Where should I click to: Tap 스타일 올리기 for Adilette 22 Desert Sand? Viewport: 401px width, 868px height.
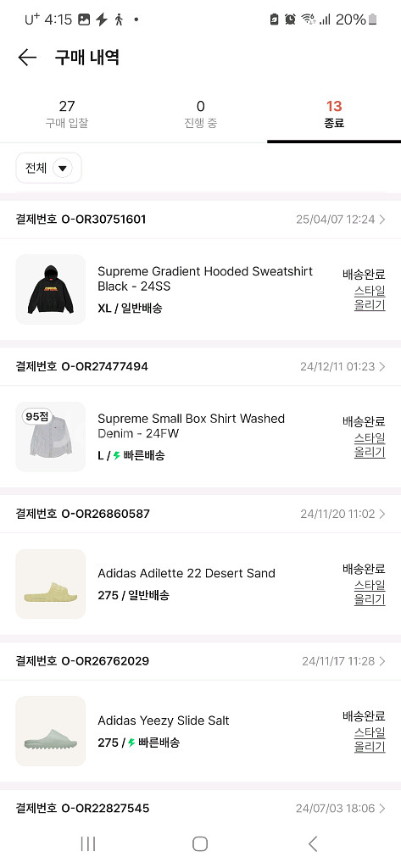[x=370, y=593]
